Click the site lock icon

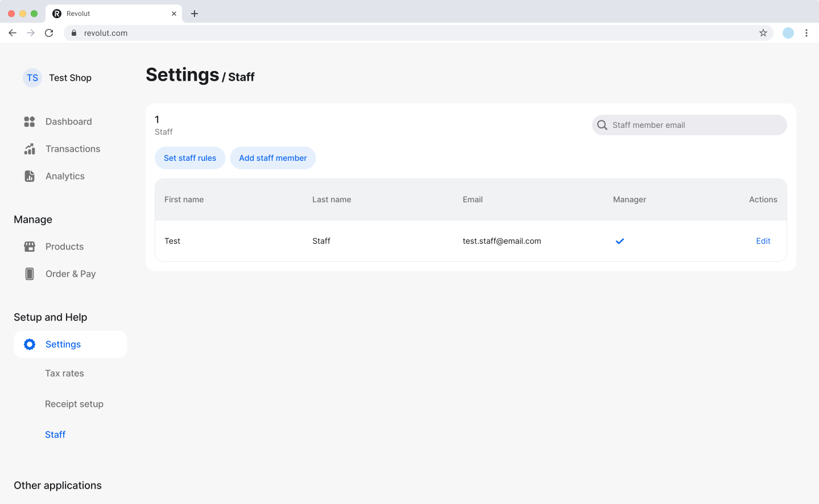click(x=74, y=33)
